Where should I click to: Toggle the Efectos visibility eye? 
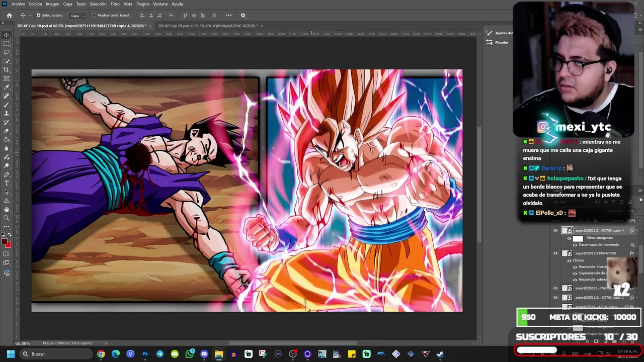click(570, 260)
